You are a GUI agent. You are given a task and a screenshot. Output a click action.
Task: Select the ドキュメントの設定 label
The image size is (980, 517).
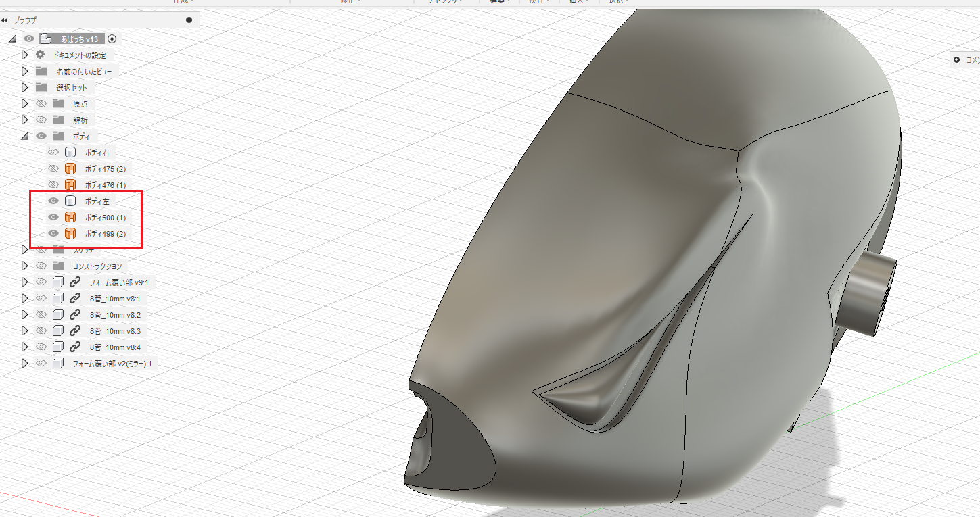[x=79, y=55]
